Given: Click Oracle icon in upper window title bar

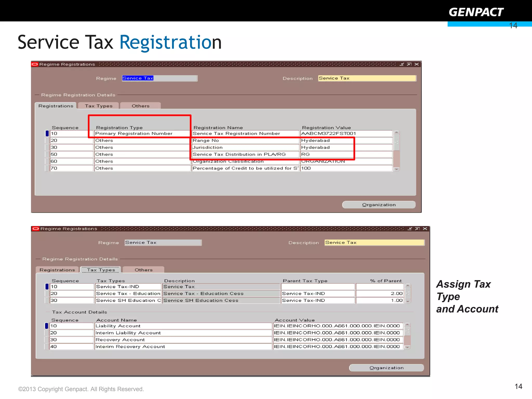Looking at the screenshot, I should 35,64.
